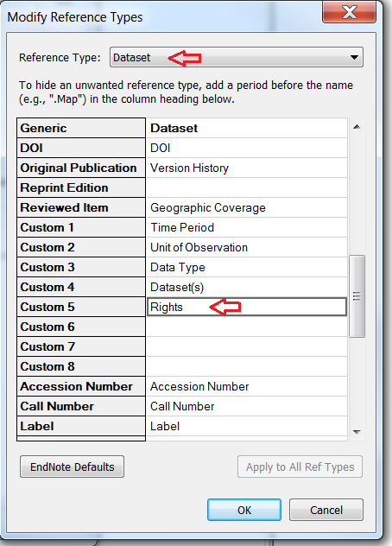Click the Unit of Observation field

point(247,247)
